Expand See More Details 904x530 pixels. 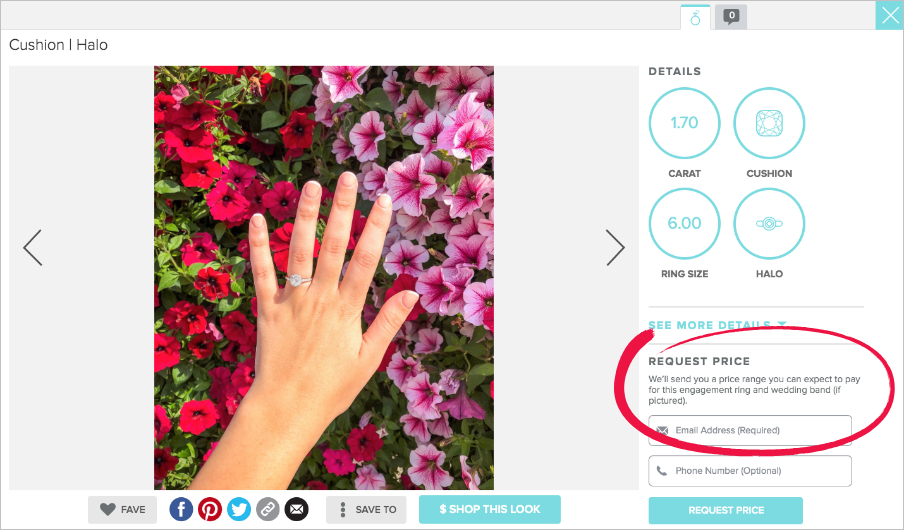point(717,325)
